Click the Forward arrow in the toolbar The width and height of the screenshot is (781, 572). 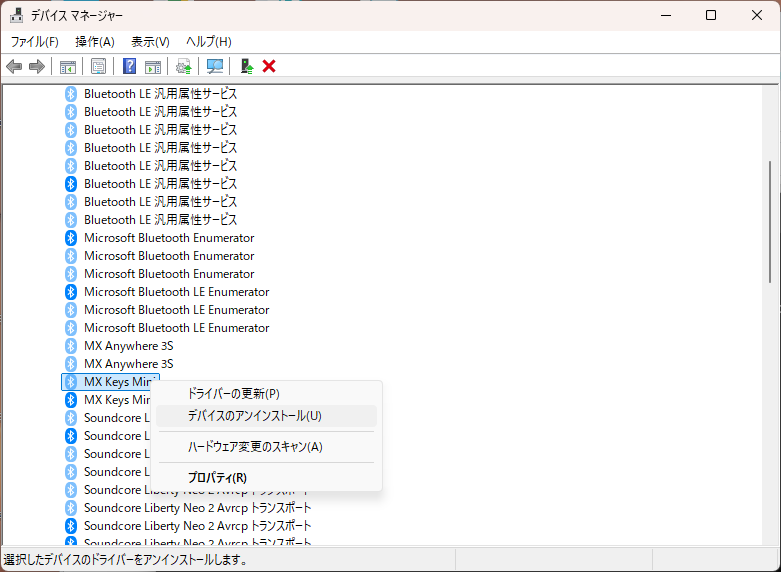(37, 66)
